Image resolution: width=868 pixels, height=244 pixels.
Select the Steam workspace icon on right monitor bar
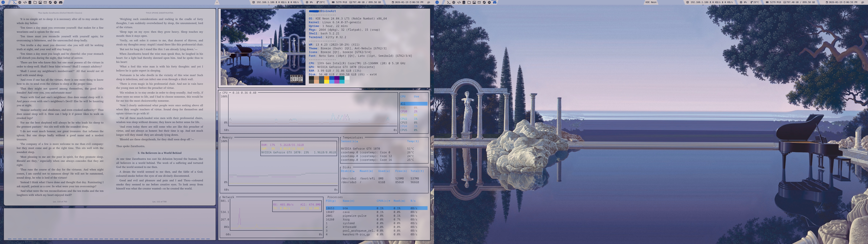[484, 2]
